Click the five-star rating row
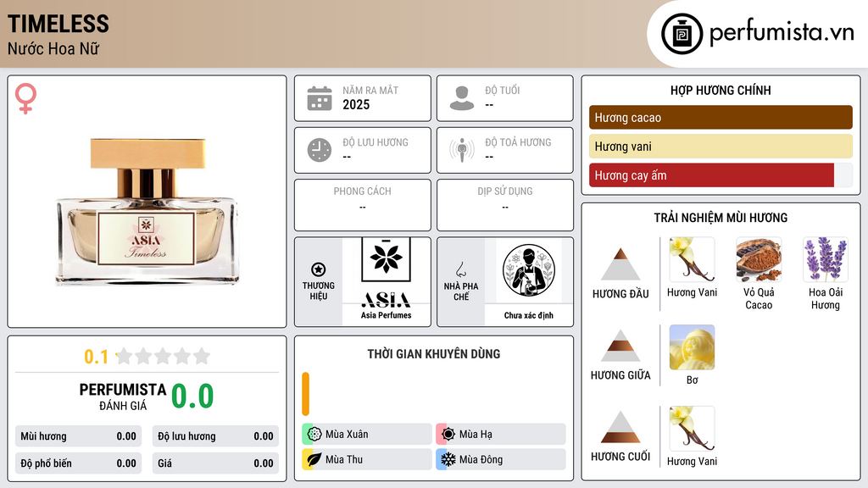Image resolution: width=868 pixels, height=488 pixels. (x=163, y=356)
